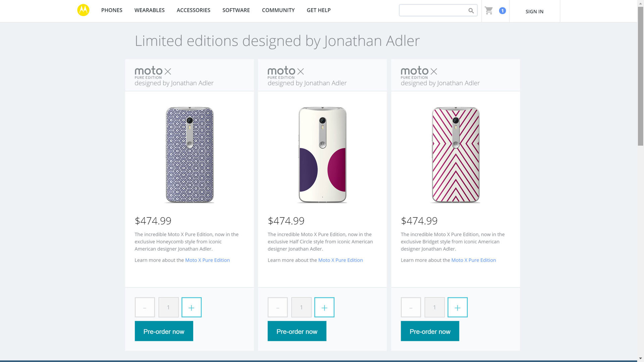Focus the search input field
The width and height of the screenshot is (644, 362).
pyautogui.click(x=432, y=11)
